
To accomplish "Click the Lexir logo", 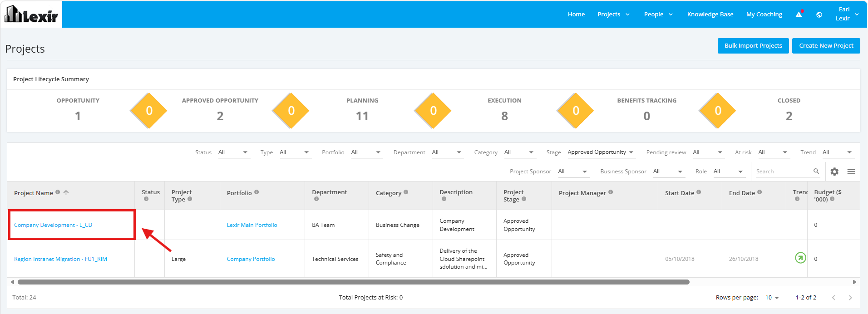I will [31, 14].
